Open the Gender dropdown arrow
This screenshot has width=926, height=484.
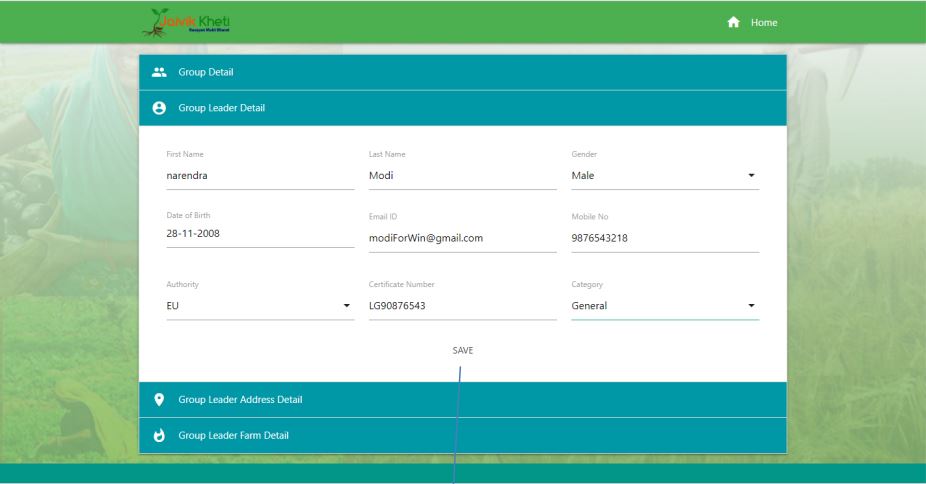tap(751, 177)
